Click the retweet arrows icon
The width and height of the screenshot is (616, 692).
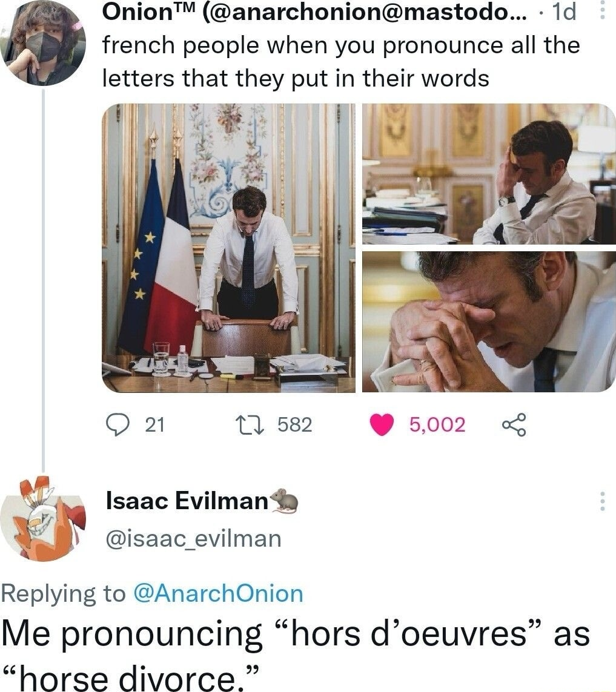(x=250, y=424)
